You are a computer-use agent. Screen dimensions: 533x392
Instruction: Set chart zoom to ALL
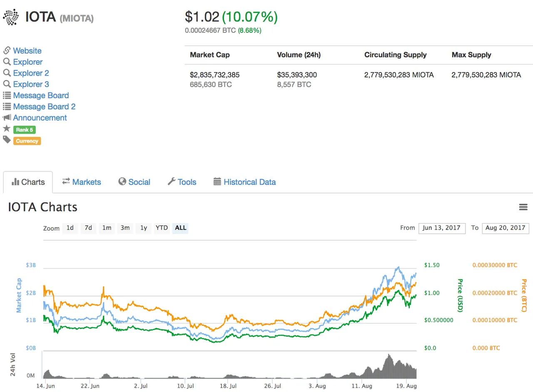[181, 228]
